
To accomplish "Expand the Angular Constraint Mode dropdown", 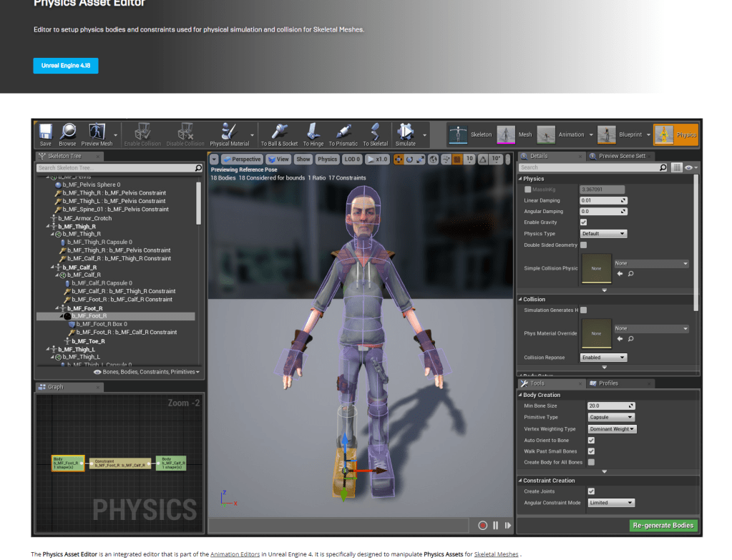I will pyautogui.click(x=610, y=503).
